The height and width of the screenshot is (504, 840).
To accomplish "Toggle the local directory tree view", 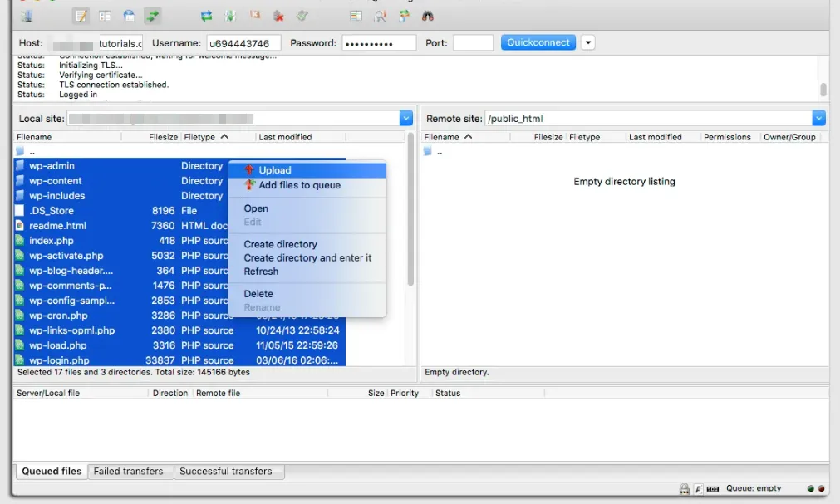I will click(x=105, y=16).
